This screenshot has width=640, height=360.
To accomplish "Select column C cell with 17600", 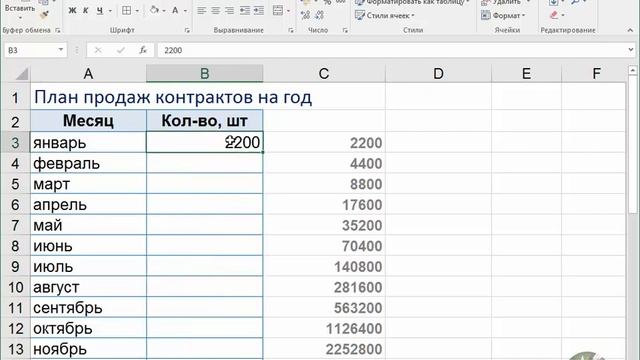I will point(324,204).
